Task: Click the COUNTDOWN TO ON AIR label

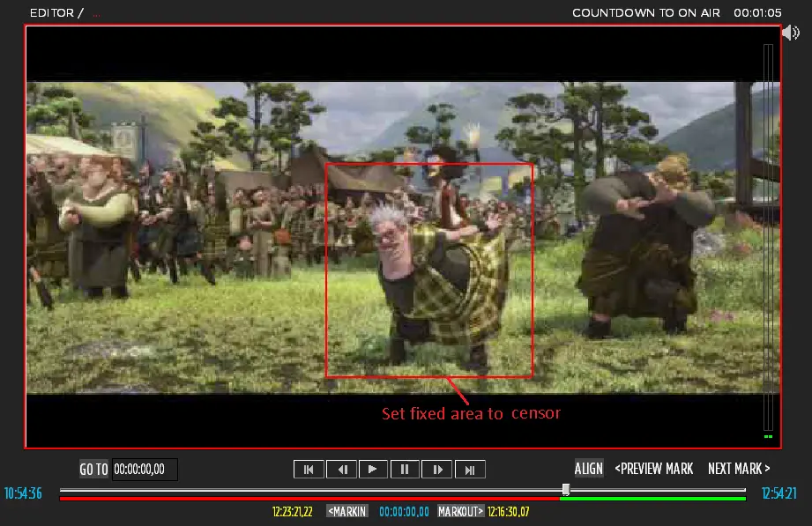Action: [x=646, y=13]
